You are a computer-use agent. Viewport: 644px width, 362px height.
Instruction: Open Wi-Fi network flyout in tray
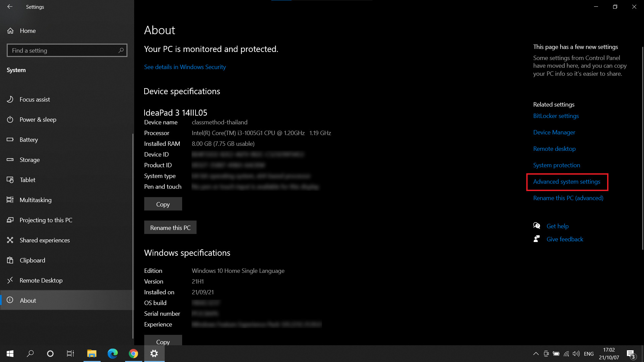[567, 354]
